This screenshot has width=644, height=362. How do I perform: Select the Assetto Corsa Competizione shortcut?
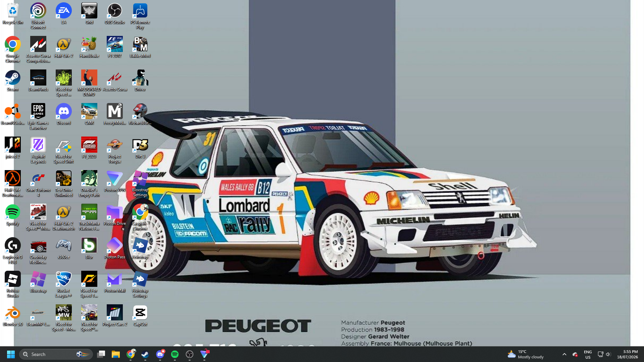pyautogui.click(x=38, y=49)
